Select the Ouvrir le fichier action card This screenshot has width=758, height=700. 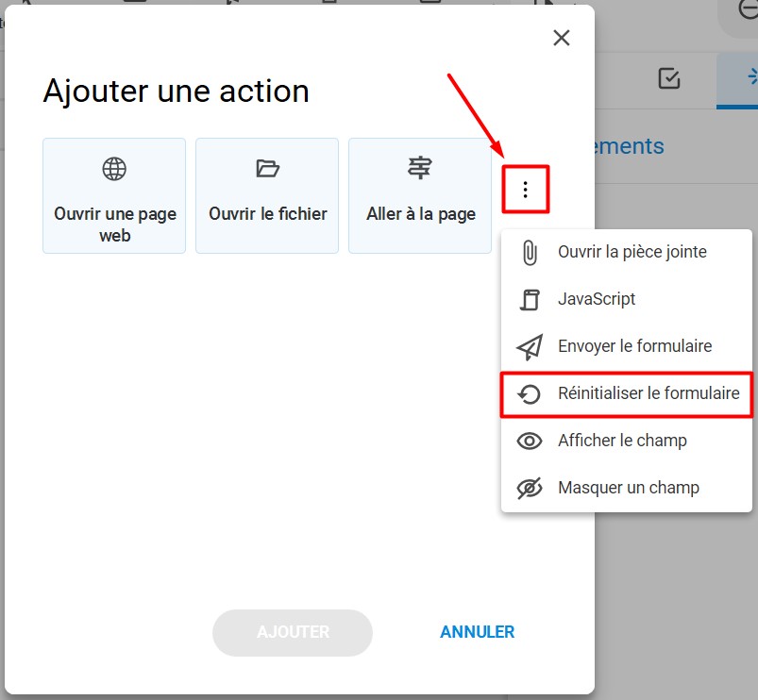click(267, 195)
